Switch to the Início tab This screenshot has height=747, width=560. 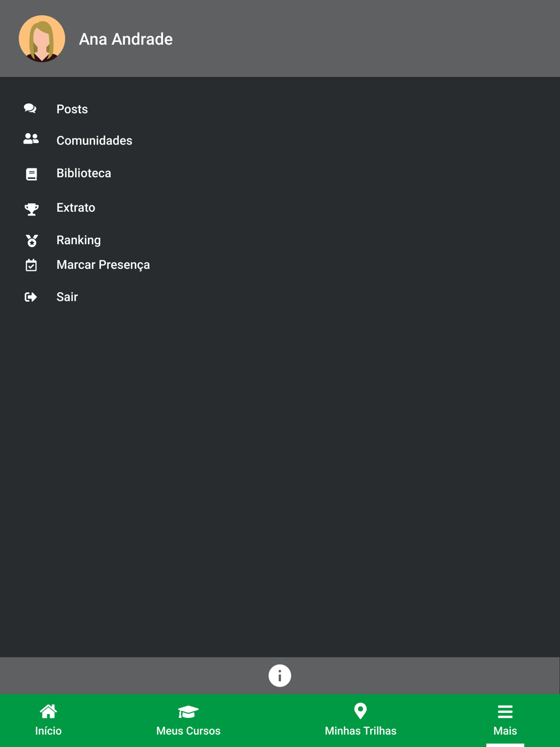click(49, 720)
